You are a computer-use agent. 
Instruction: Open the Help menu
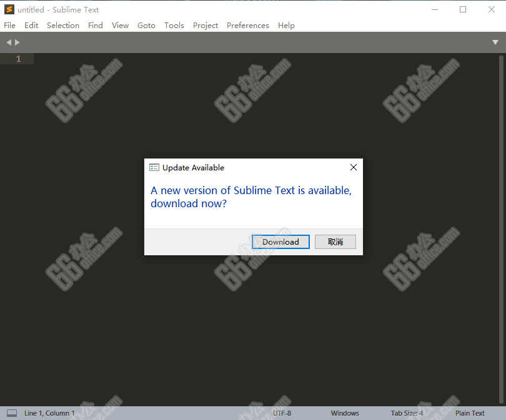pyautogui.click(x=286, y=26)
